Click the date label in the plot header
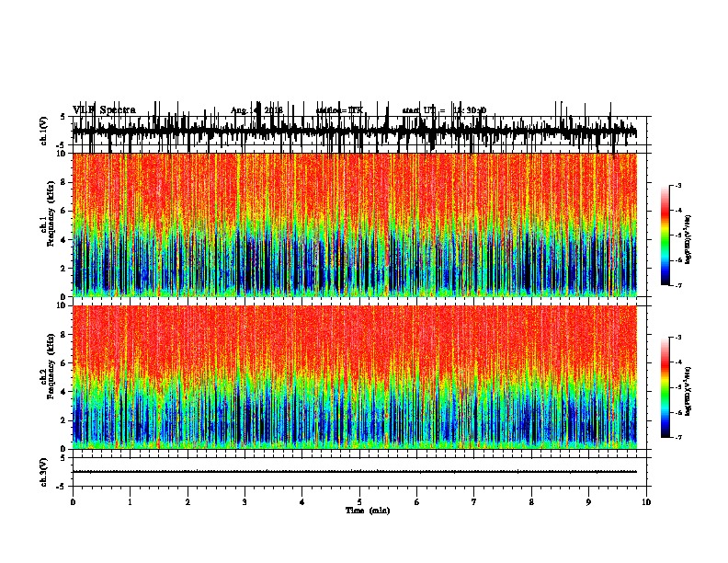 pos(256,110)
